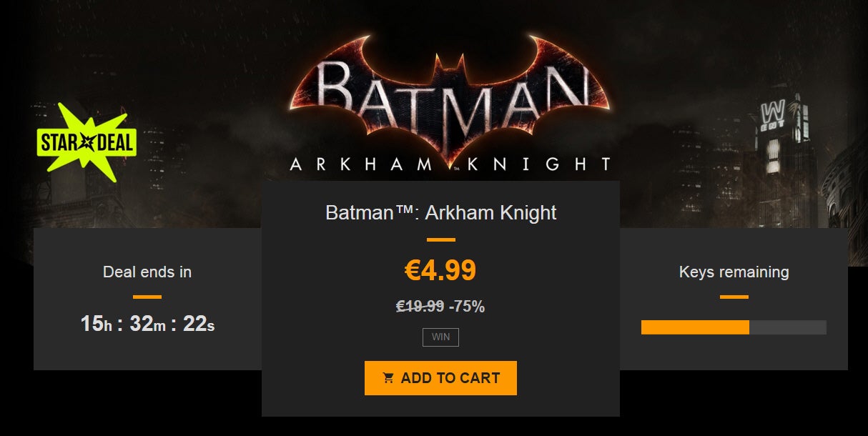Click the 15h hours countdown value
The width and height of the screenshot is (868, 436).
tap(97, 324)
